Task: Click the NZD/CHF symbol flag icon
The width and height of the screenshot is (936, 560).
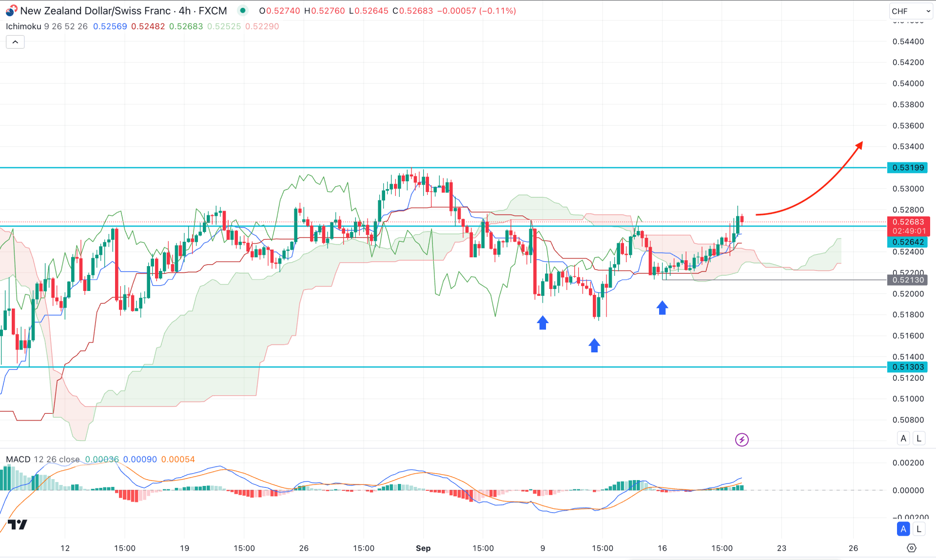Action: [11, 11]
